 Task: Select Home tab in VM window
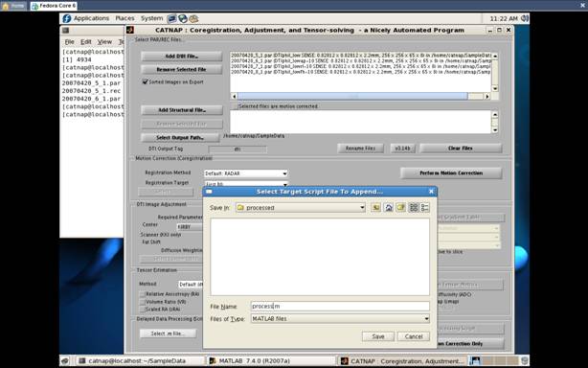(13, 6)
